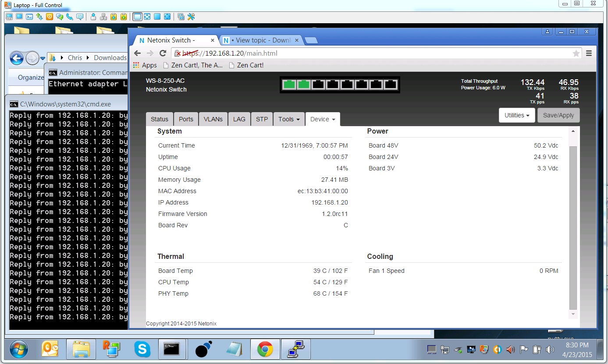This screenshot has width=608, height=364.
Task: Click the telnet terminal icon in remote toolbar
Action: pos(29,17)
